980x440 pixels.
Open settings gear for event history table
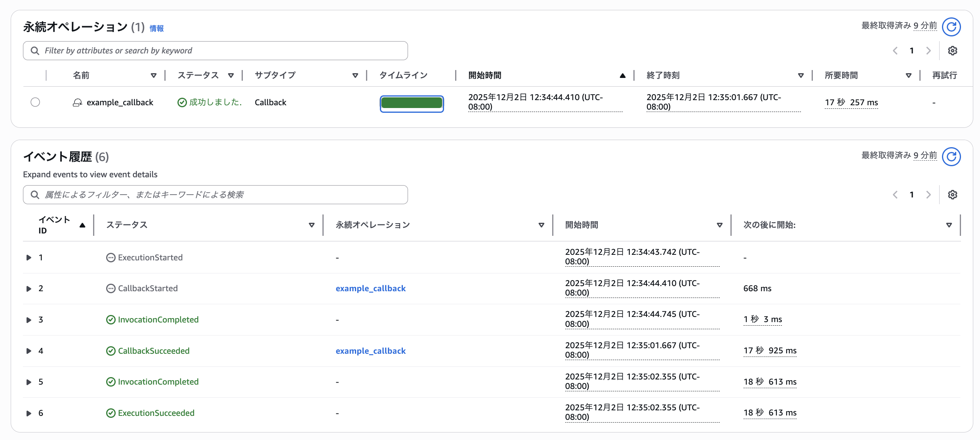(x=952, y=195)
